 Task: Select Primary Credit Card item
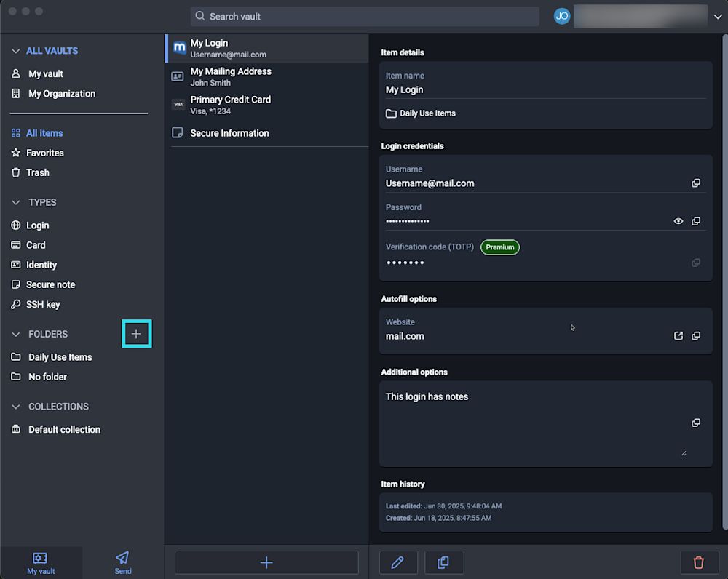(x=267, y=105)
